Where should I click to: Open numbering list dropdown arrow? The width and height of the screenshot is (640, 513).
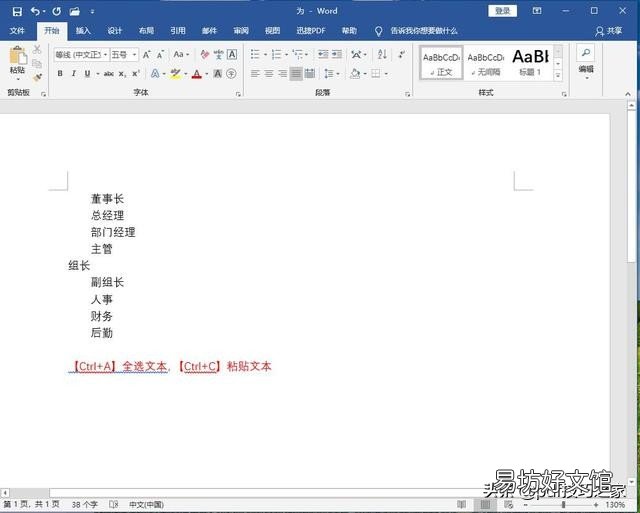click(x=286, y=55)
